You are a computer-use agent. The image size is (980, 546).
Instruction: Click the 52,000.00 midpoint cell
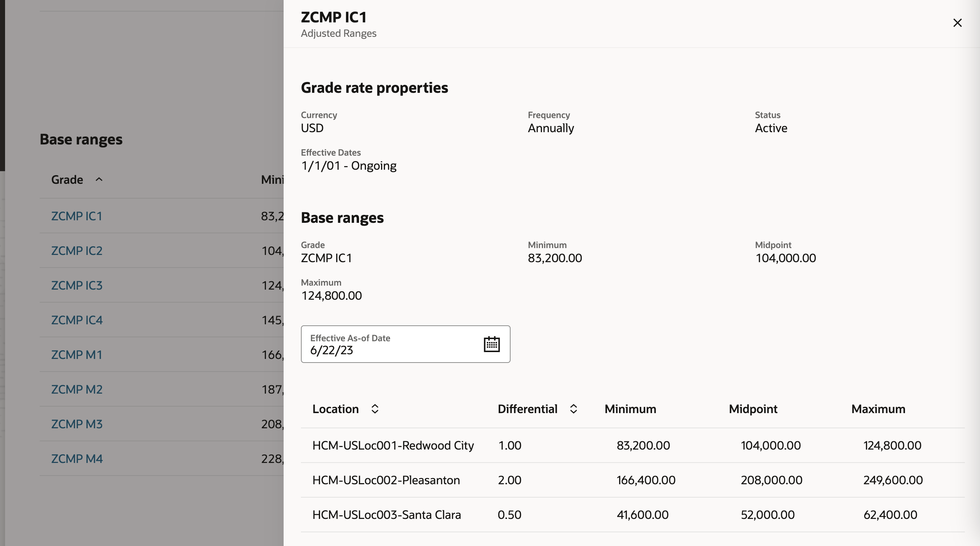[767, 515]
